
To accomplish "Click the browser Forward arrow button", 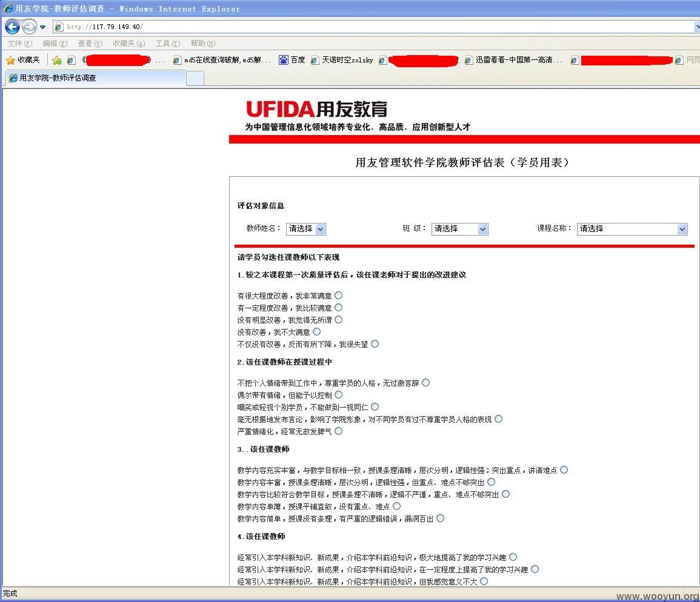I will [29, 27].
